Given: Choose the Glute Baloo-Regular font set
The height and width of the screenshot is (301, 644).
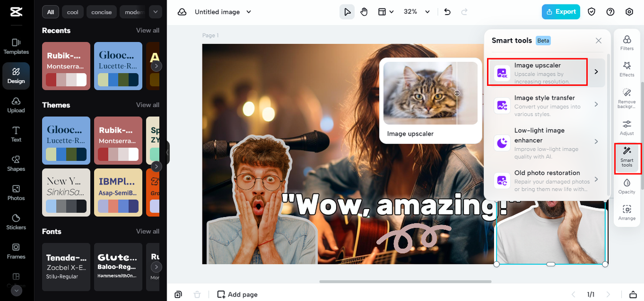Looking at the screenshot, I should pyautogui.click(x=118, y=267).
